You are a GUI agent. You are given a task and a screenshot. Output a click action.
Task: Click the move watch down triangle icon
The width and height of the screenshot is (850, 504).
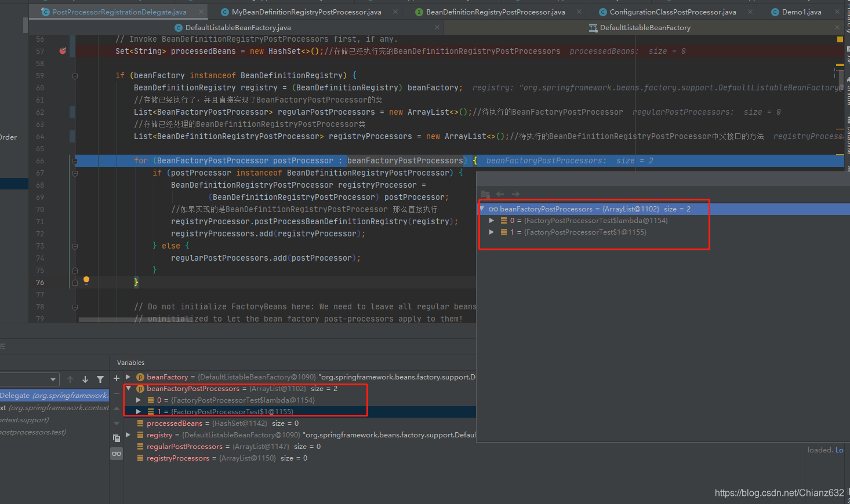tap(117, 423)
